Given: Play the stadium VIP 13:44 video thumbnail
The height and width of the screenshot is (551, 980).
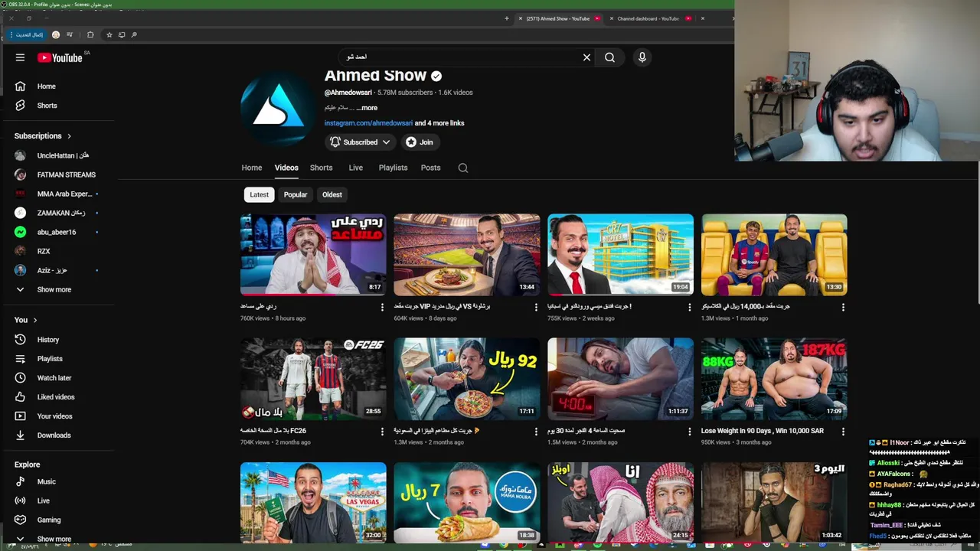Looking at the screenshot, I should click(467, 255).
